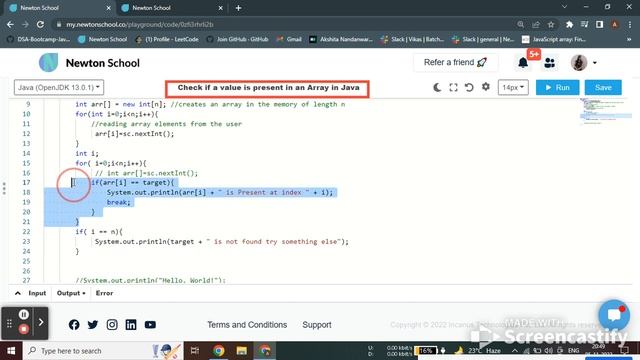Open the Output tab dropdown

[x=71, y=293]
